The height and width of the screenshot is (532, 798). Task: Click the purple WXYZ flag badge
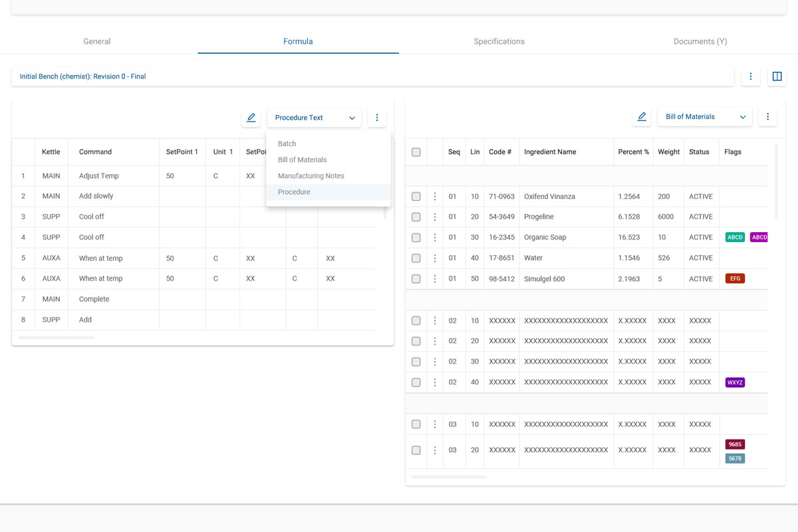coord(735,382)
